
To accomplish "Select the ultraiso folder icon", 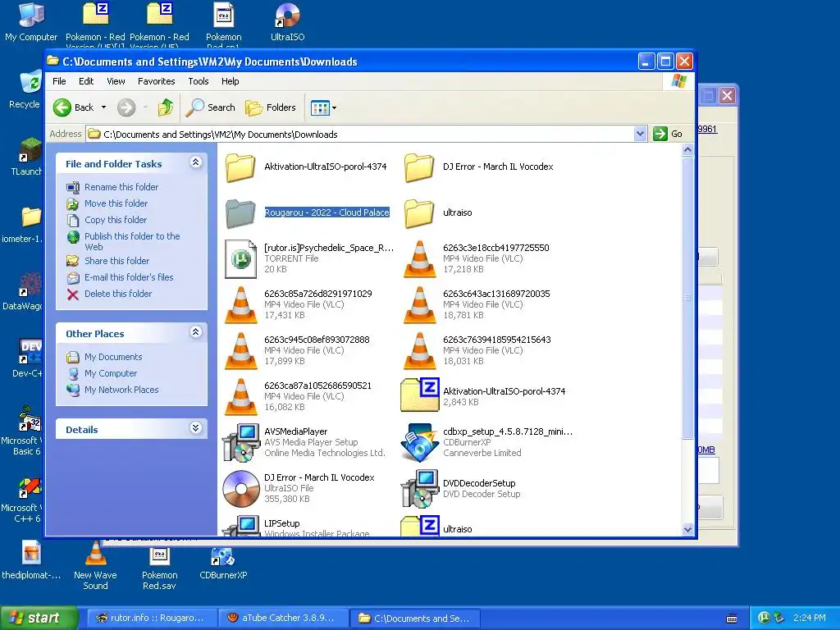I will (419, 213).
